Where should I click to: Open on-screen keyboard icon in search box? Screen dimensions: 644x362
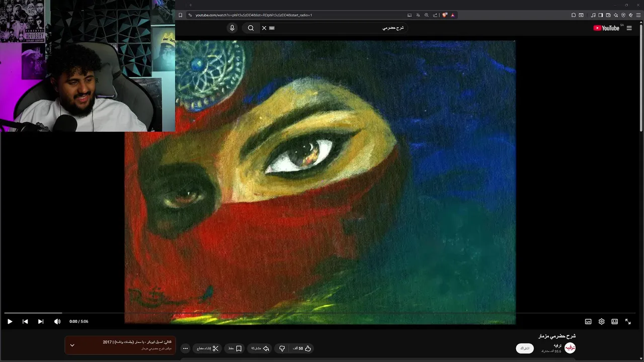click(272, 28)
